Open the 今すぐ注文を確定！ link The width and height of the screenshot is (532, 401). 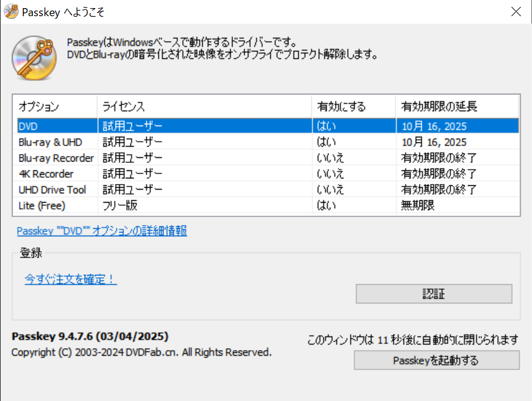tap(71, 279)
